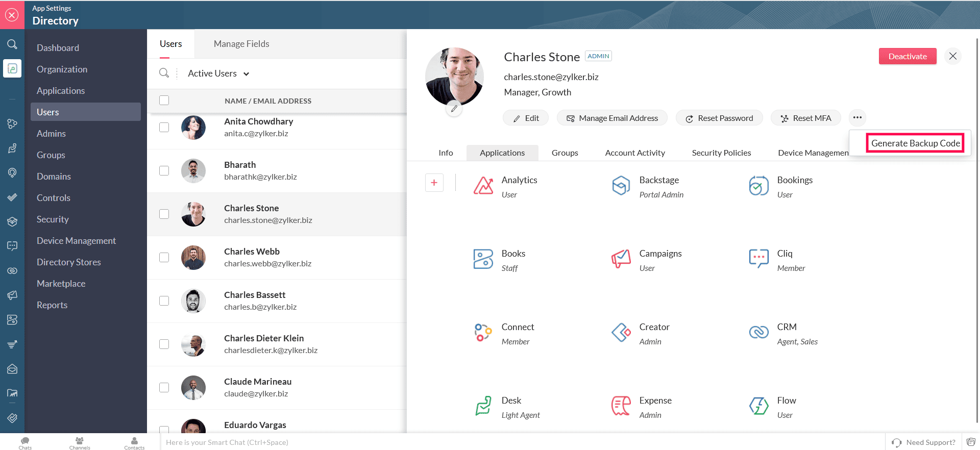Open the Books app icon
The height and width of the screenshot is (450, 980).
point(483,259)
